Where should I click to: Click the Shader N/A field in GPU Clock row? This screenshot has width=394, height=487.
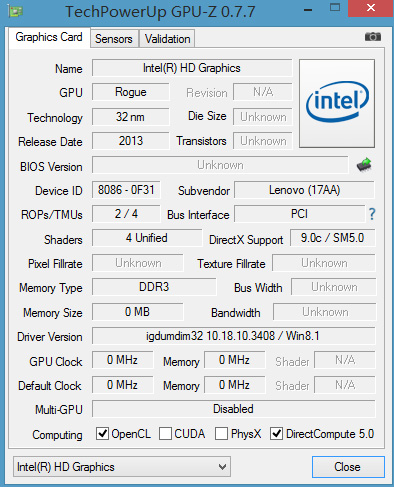(x=345, y=360)
